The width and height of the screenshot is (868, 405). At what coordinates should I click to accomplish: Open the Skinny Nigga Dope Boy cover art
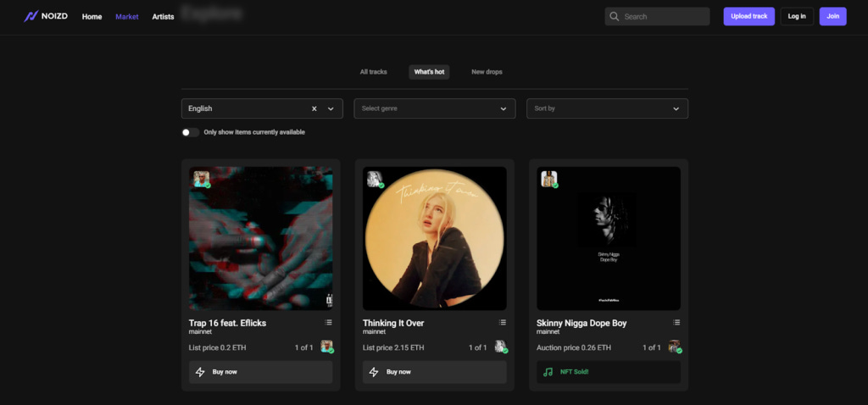click(x=609, y=238)
